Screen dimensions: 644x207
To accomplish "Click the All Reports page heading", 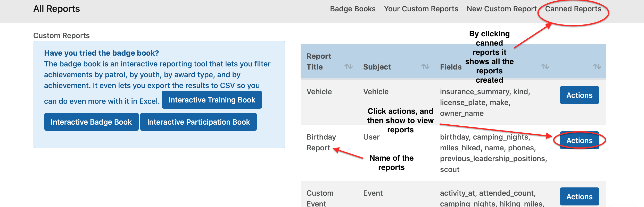I will (x=56, y=9).
